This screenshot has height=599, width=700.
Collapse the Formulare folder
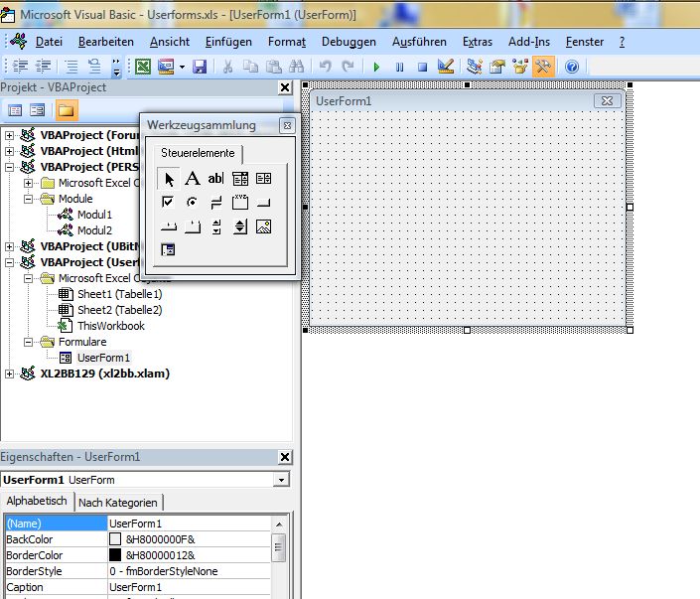point(28,342)
